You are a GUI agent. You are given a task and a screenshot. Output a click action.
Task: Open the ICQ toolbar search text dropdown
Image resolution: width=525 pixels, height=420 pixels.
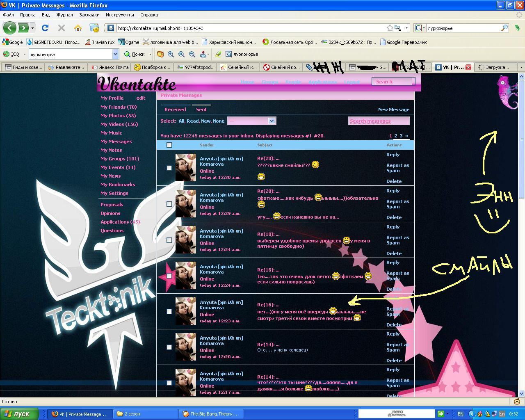pos(115,54)
